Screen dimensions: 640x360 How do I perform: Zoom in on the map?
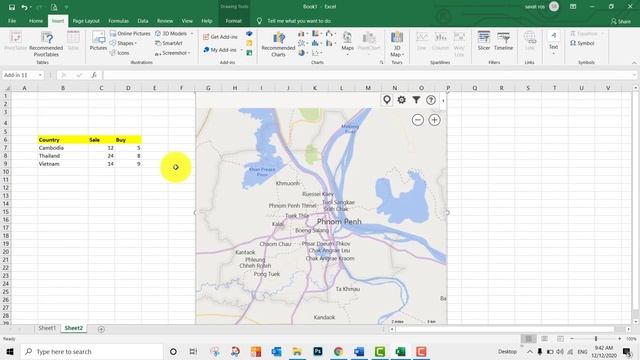point(434,120)
